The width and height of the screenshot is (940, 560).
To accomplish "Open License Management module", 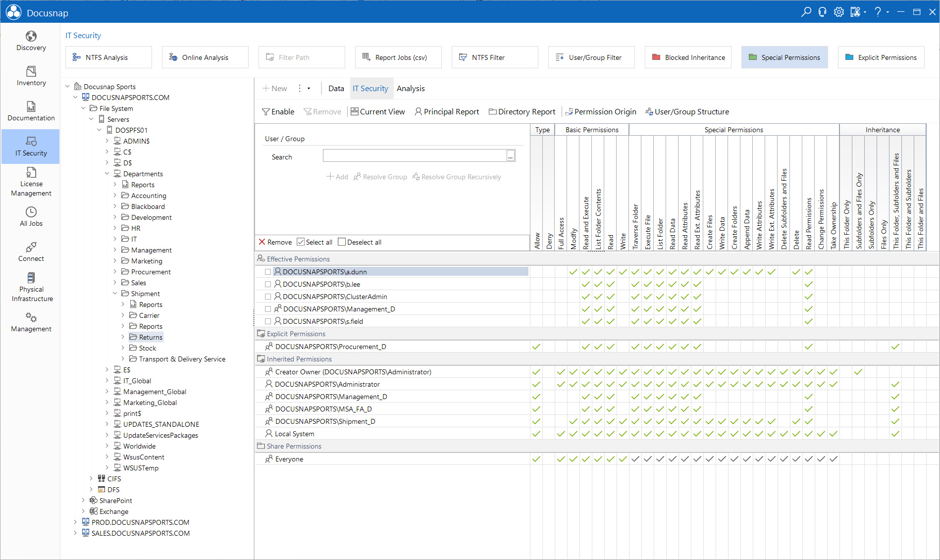I will tap(31, 182).
